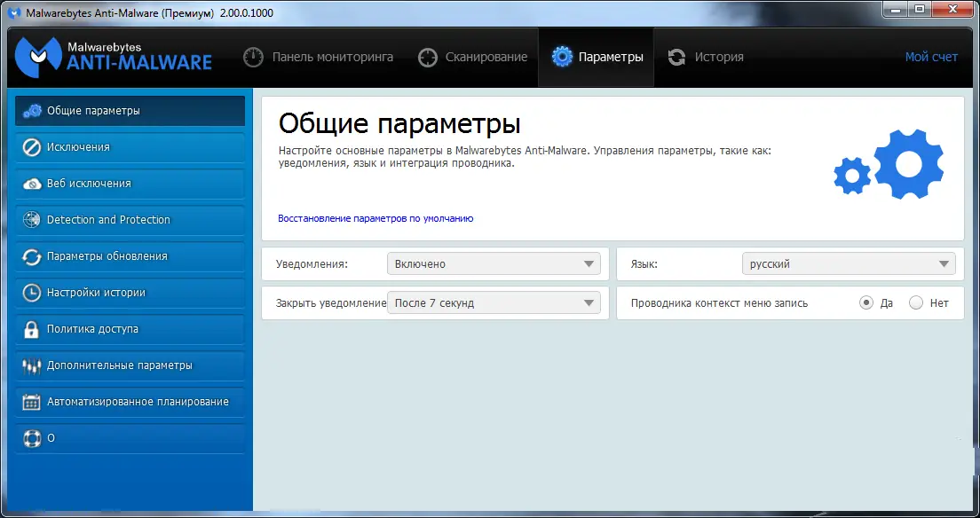Maximize the Malwarebytes window
This screenshot has height=518, width=980.
click(x=920, y=9)
